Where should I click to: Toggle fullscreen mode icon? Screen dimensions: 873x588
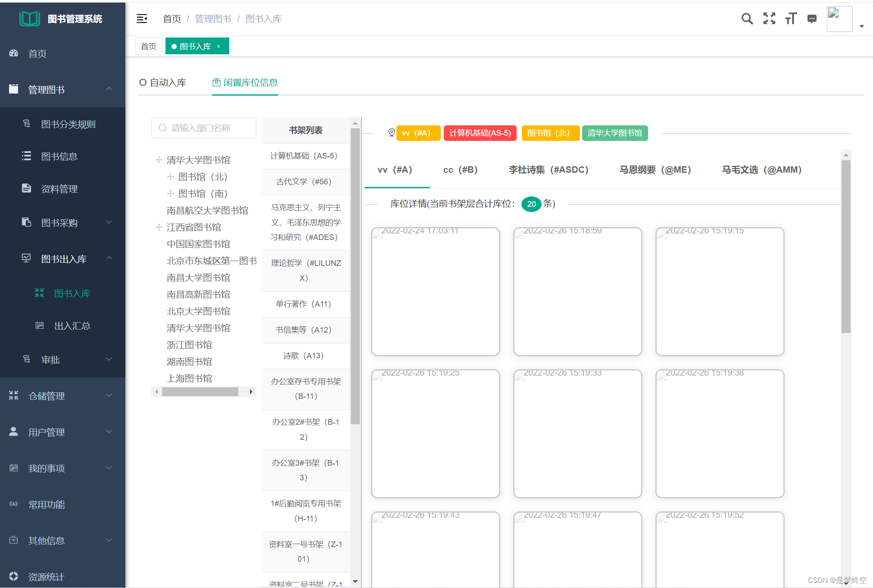[769, 19]
